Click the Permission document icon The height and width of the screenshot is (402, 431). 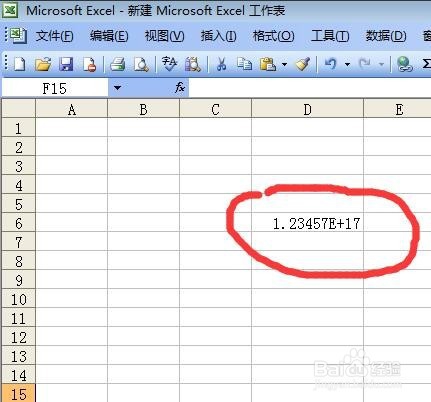[89, 63]
